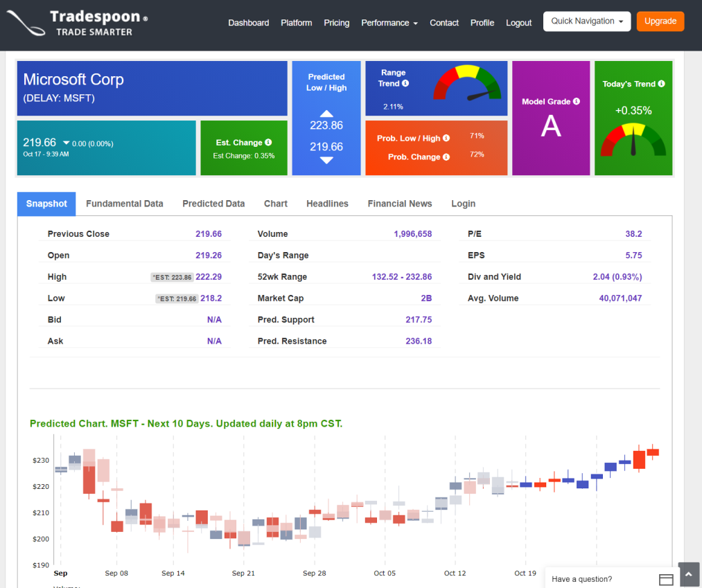The height and width of the screenshot is (588, 702).
Task: Select the Snapshot tab
Action: [x=46, y=204]
